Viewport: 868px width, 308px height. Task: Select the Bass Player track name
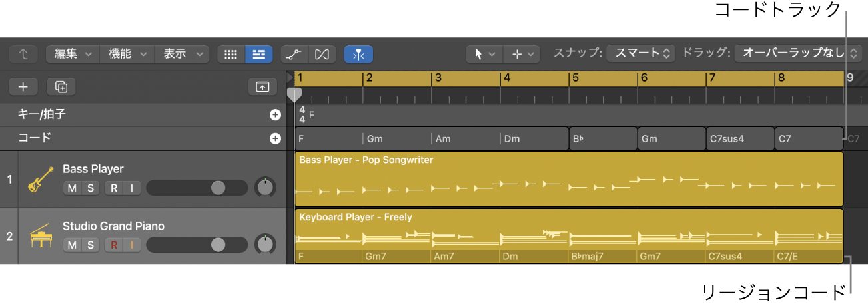tap(93, 169)
